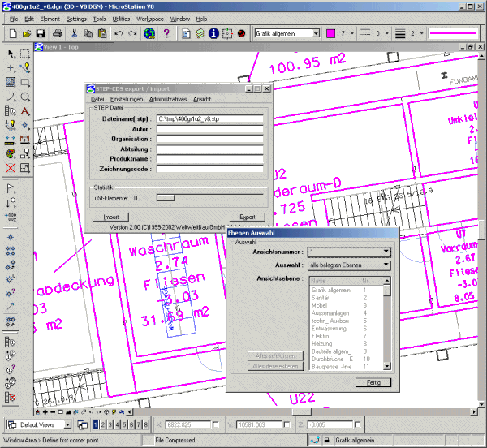487x448 pixels.
Task: Expand the line weight dropdown arrow
Action: [421, 33]
